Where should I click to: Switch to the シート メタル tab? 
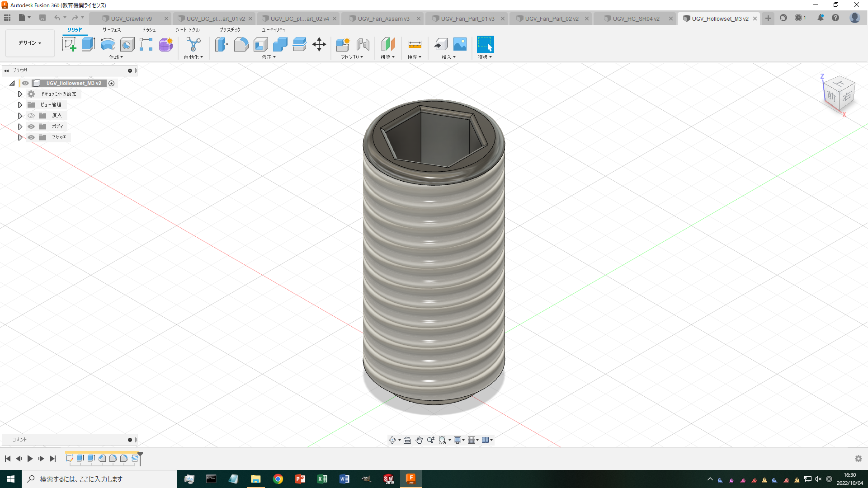click(x=188, y=30)
